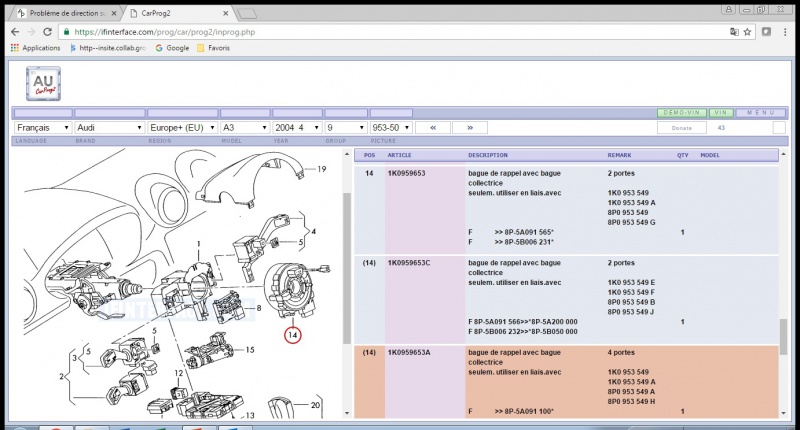800x430 pixels.
Task: Click remark 8P0 953 549 H
Action: pyautogui.click(x=632, y=401)
